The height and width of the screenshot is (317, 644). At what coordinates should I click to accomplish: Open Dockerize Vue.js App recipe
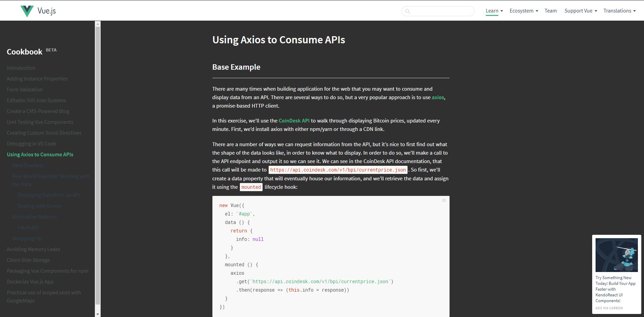(x=30, y=282)
